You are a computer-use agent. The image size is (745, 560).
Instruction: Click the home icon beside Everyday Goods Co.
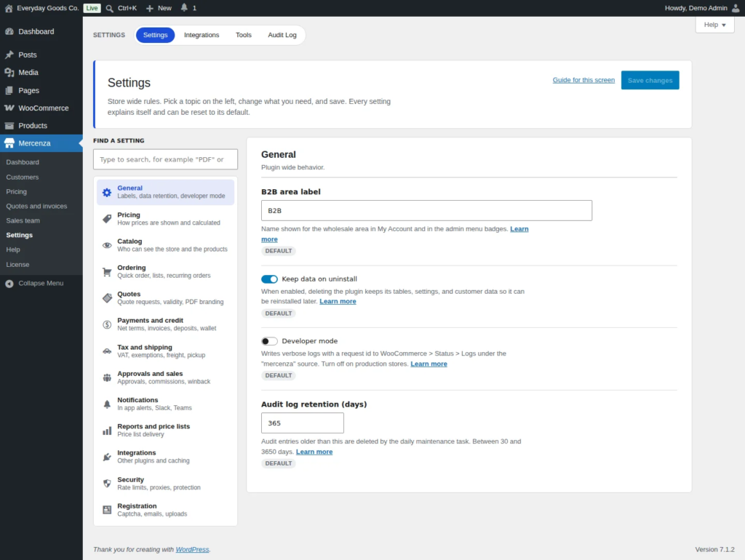pos(9,8)
